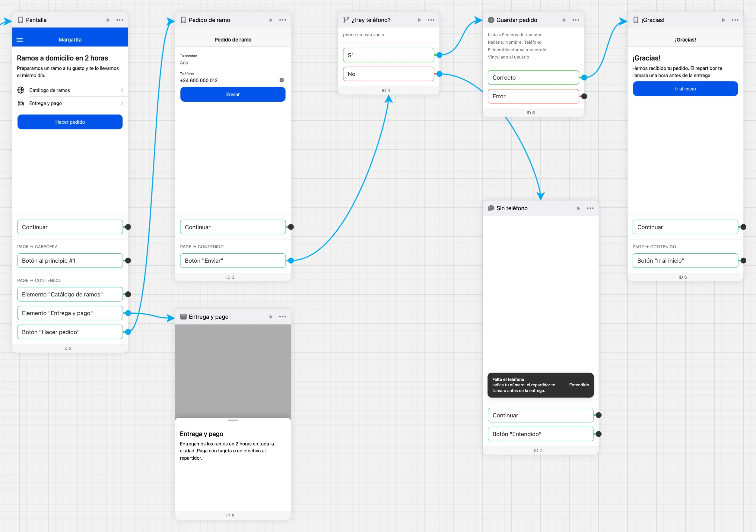Click the flower icon beside Catálogo de ramos

coord(21,90)
